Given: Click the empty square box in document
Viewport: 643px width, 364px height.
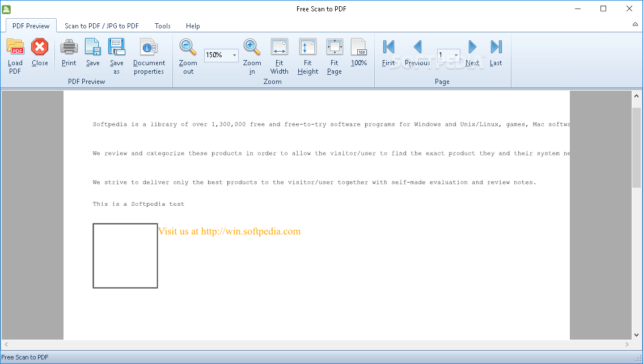Looking at the screenshot, I should [x=125, y=256].
